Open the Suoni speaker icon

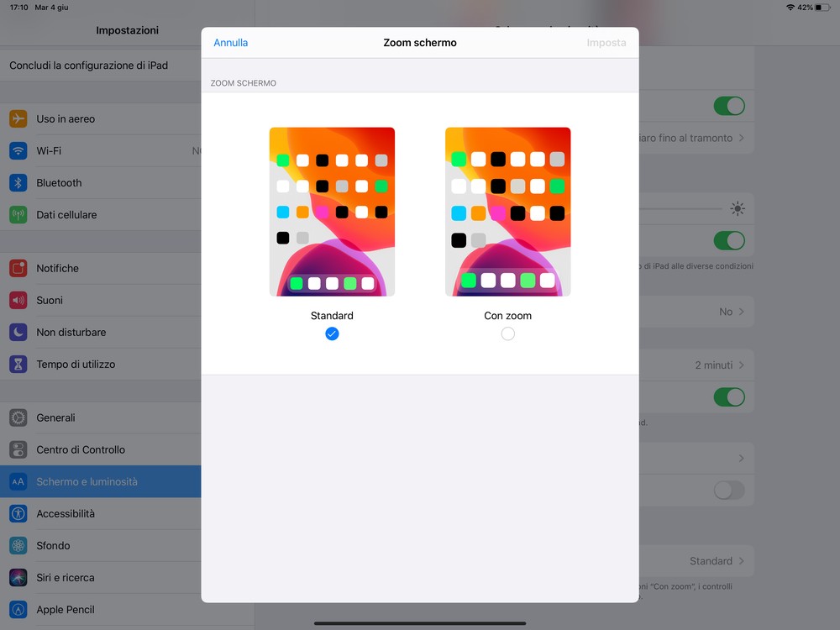(x=18, y=301)
